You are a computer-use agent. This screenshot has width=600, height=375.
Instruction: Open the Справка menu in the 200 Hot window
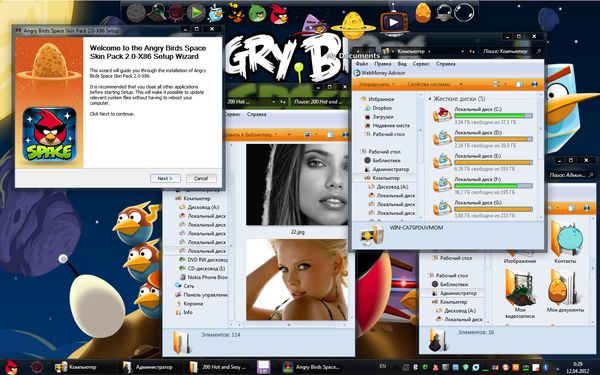[256, 114]
